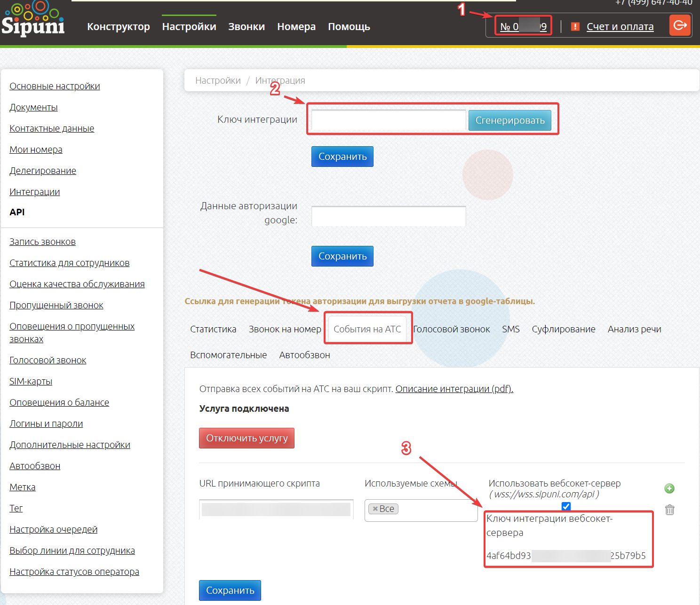Open the Используемые схемы selection field
This screenshot has width=700, height=605.
[x=421, y=510]
